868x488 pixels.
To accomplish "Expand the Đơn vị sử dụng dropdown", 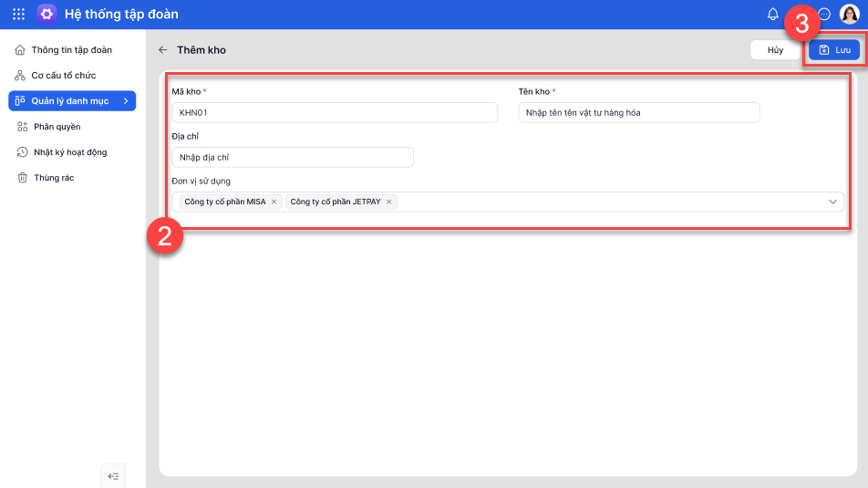I will 832,202.
